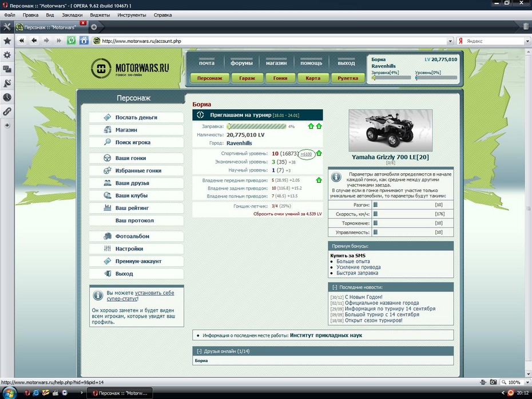
Task: Click the address bar URL field
Action: [x=273, y=41]
